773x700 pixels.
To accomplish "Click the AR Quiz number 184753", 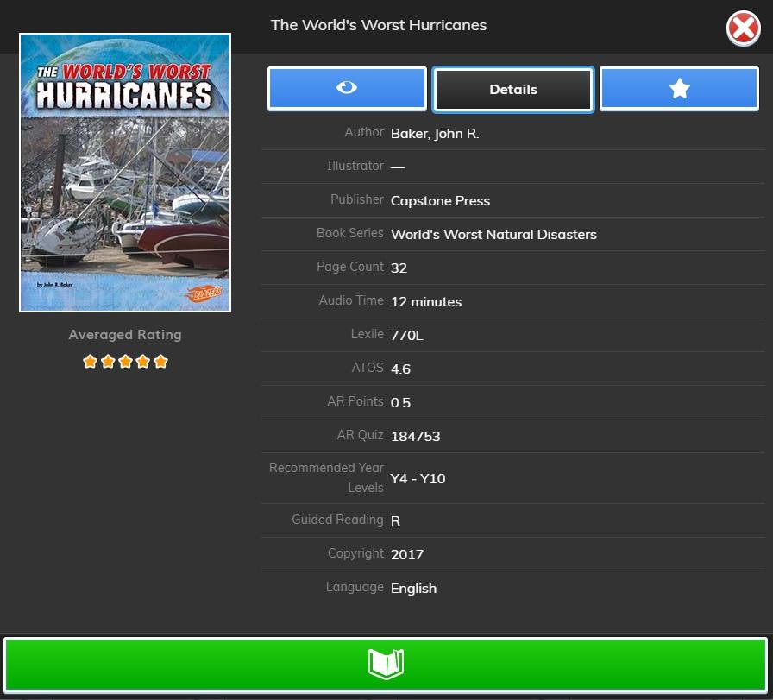I will [415, 437].
